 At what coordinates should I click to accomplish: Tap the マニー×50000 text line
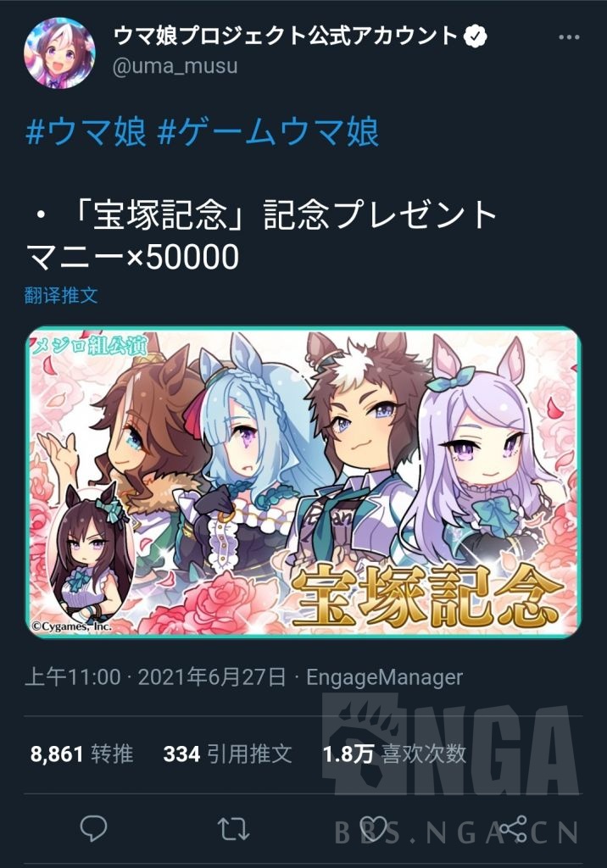tap(132, 258)
